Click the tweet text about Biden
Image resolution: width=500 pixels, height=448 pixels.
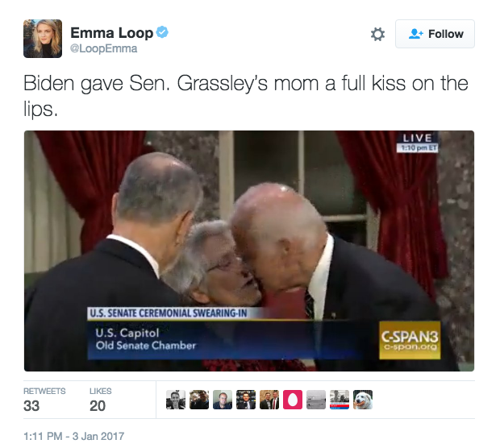(242, 96)
